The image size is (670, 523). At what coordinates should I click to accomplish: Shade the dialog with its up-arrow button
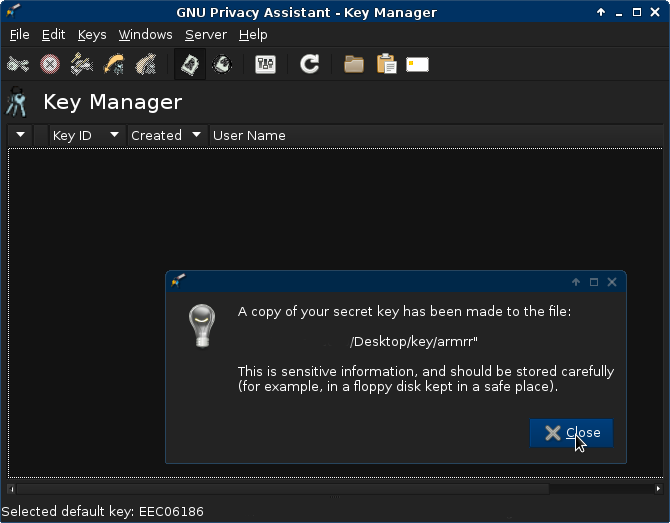click(x=576, y=282)
